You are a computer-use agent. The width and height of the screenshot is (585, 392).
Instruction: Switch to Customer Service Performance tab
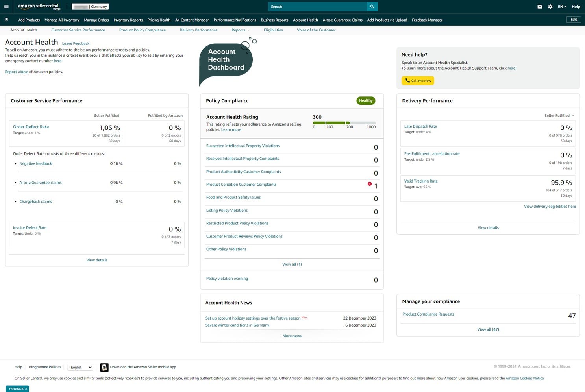[x=78, y=30]
